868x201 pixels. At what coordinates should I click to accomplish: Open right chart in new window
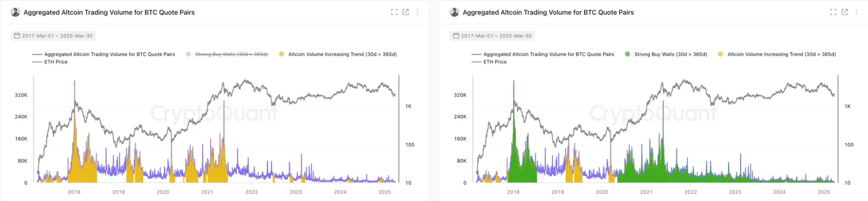click(x=845, y=12)
